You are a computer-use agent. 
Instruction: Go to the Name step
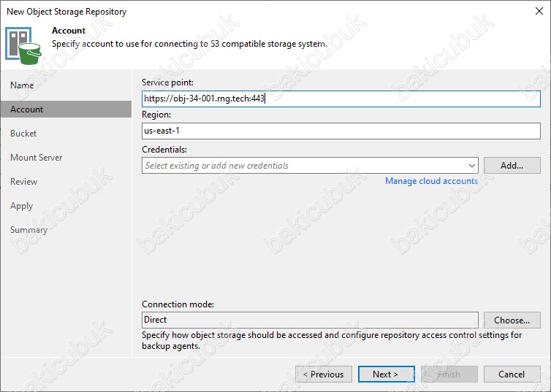point(22,85)
